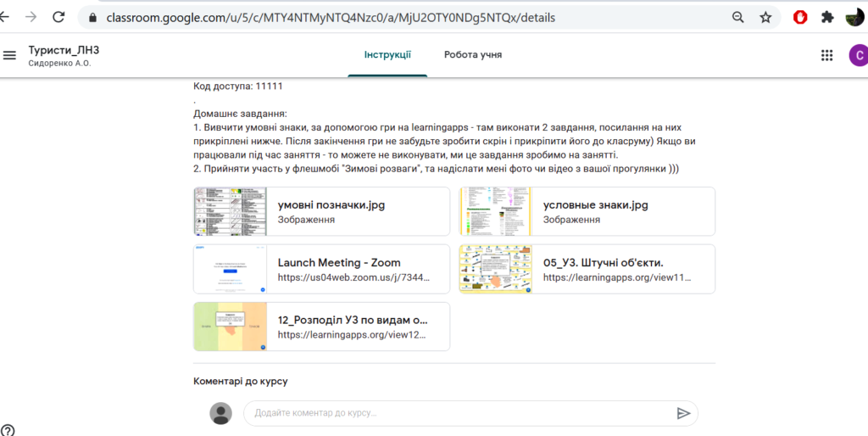
Task: Open the Launch Meeting - Zoom attachment
Action: click(321, 269)
